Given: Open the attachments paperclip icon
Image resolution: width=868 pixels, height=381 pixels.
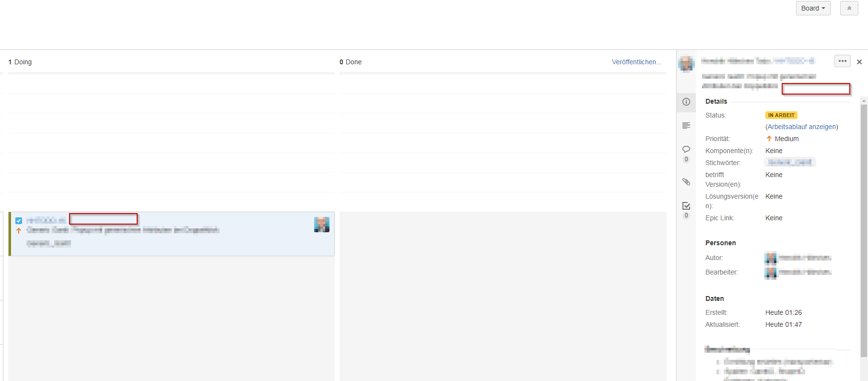Looking at the screenshot, I should coord(686,182).
